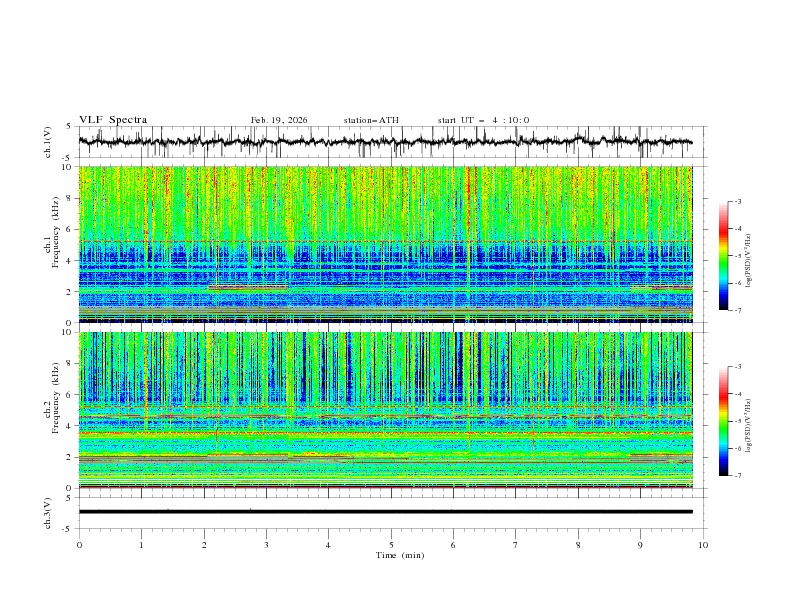Click the ch.2 spectrogram color bar
This screenshot has width=792, height=612.
pyautogui.click(x=724, y=421)
